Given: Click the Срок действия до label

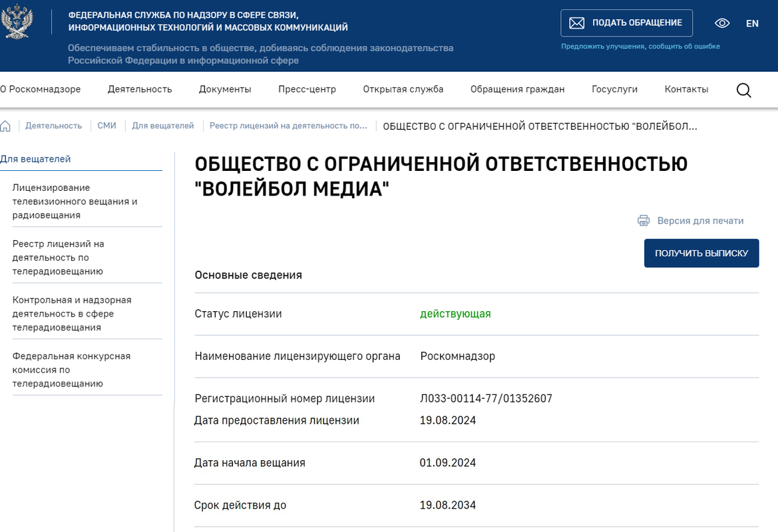Looking at the screenshot, I should coord(240,505).
